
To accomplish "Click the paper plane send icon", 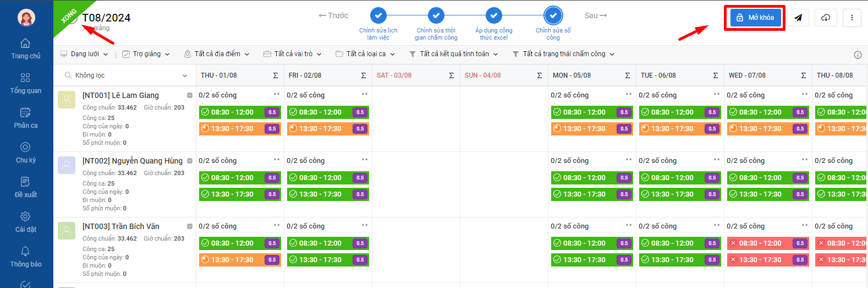I will click(798, 18).
